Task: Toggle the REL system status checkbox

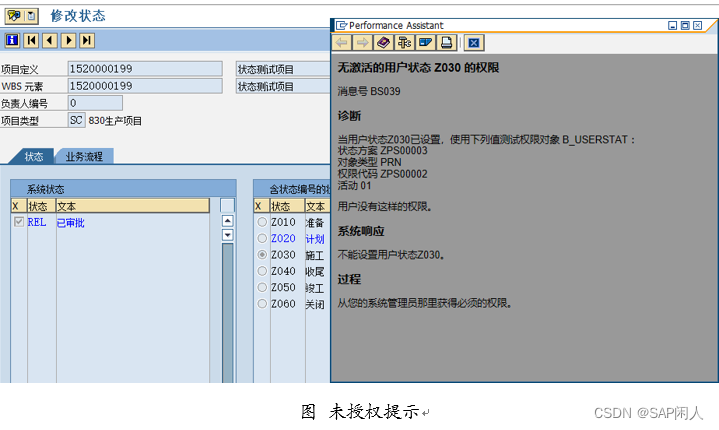Action: point(19,222)
